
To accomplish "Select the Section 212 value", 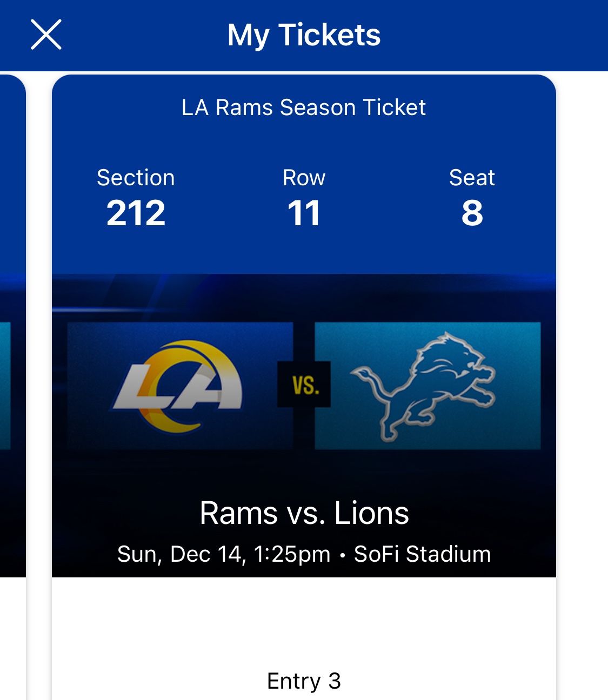I will [136, 212].
